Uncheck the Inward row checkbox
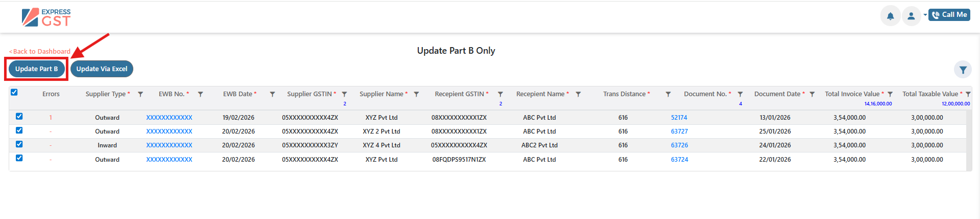The width and height of the screenshot is (980, 219). tap(19, 144)
